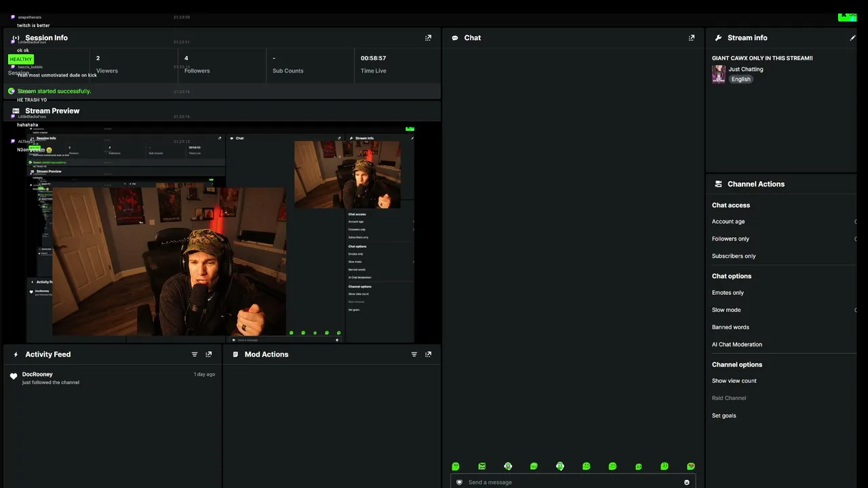Click the 00:58:57 time live value

(374, 58)
